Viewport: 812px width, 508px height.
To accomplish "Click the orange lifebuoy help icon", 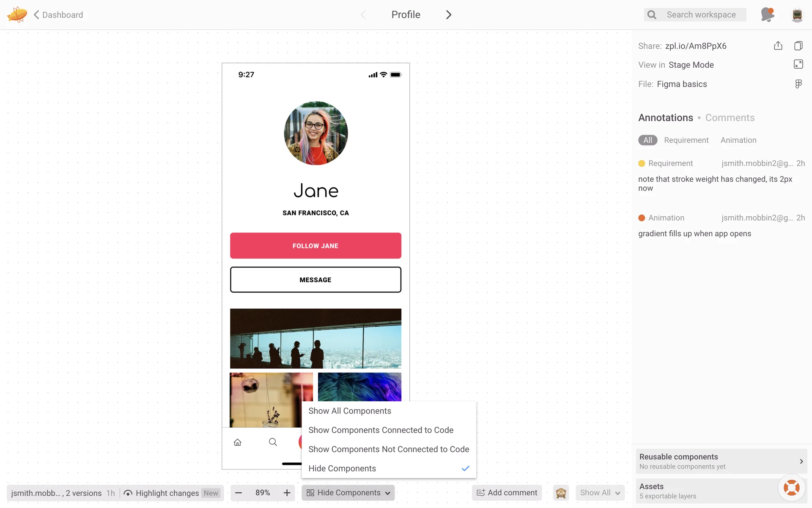I will [791, 488].
